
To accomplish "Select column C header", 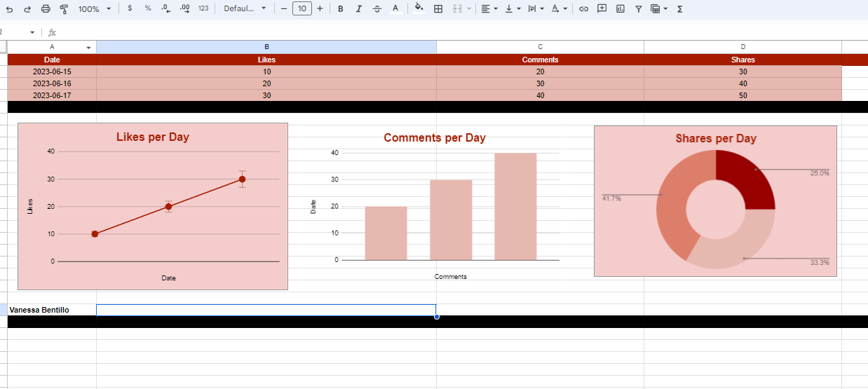I will point(540,47).
